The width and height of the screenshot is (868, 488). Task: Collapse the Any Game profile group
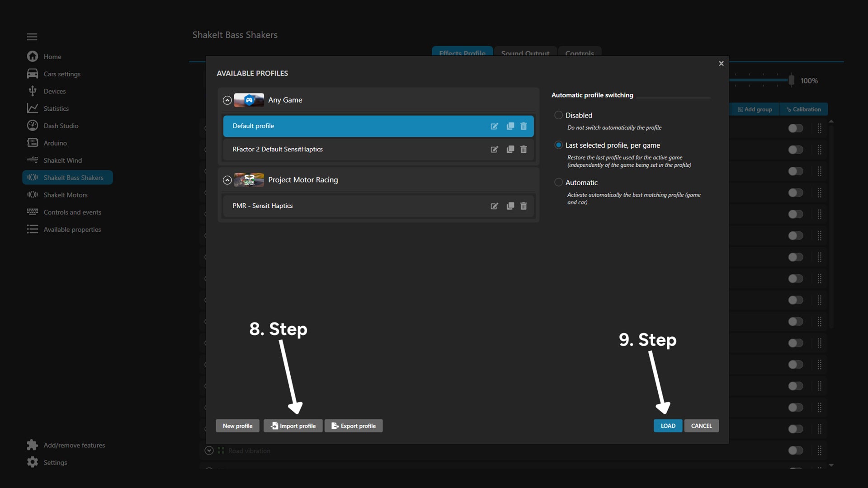tap(227, 100)
